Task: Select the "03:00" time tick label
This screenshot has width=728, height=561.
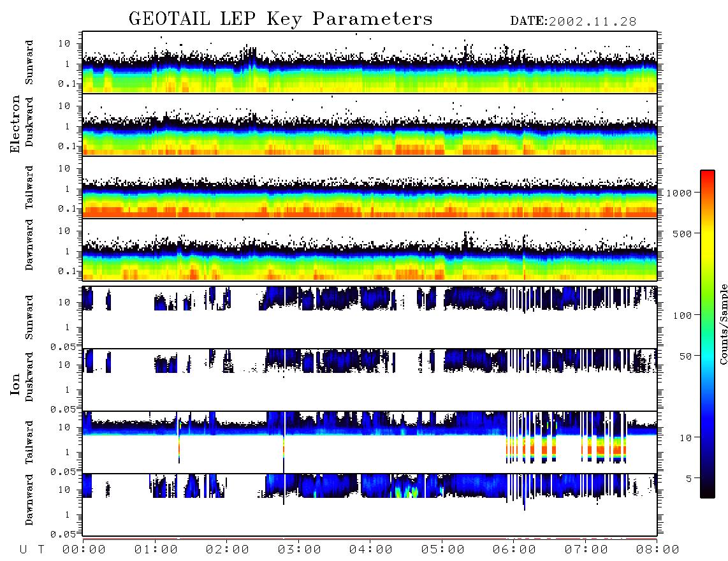Action: (x=300, y=550)
